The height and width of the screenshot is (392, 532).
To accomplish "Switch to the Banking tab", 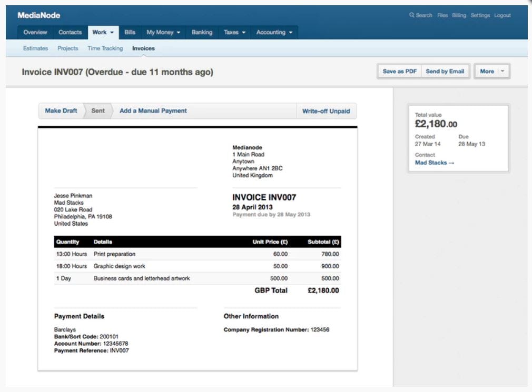I will pyautogui.click(x=202, y=32).
